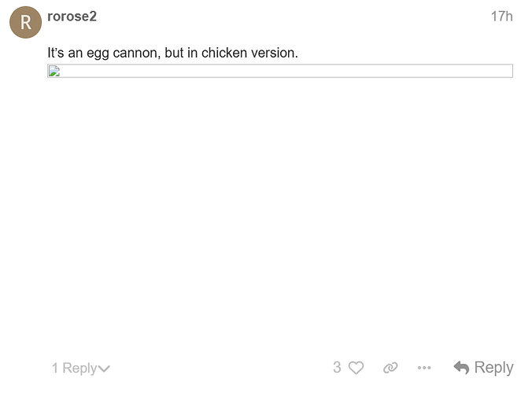
Task: Click the chevron beside 1 Reply
Action: pos(104,369)
